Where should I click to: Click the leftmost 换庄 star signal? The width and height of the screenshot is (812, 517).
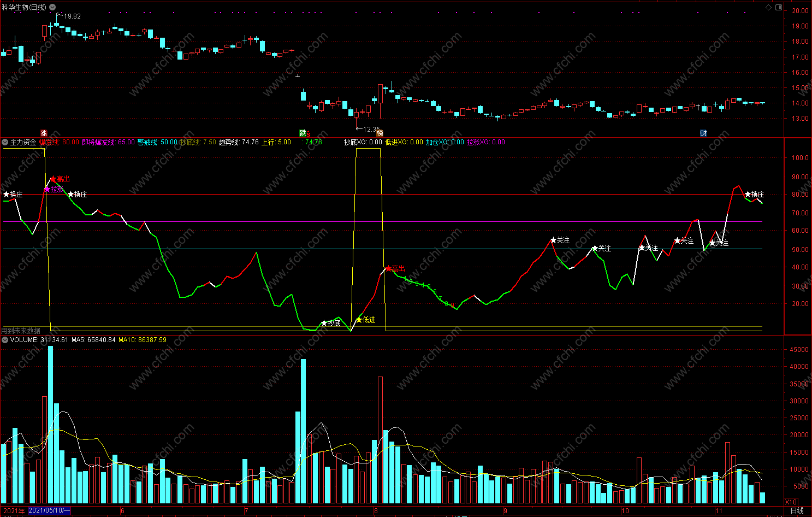(x=13, y=194)
